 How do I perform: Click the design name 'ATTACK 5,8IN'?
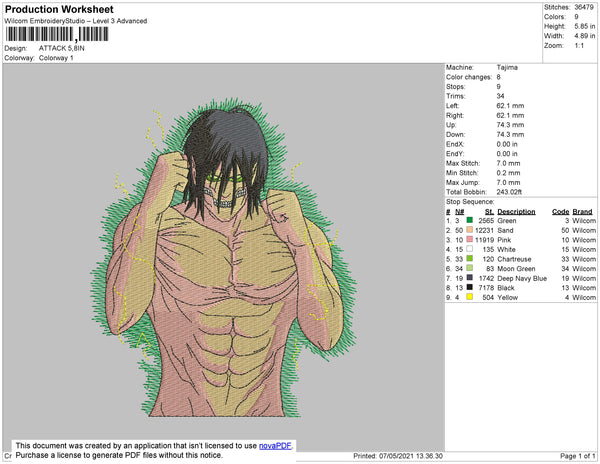(62, 48)
